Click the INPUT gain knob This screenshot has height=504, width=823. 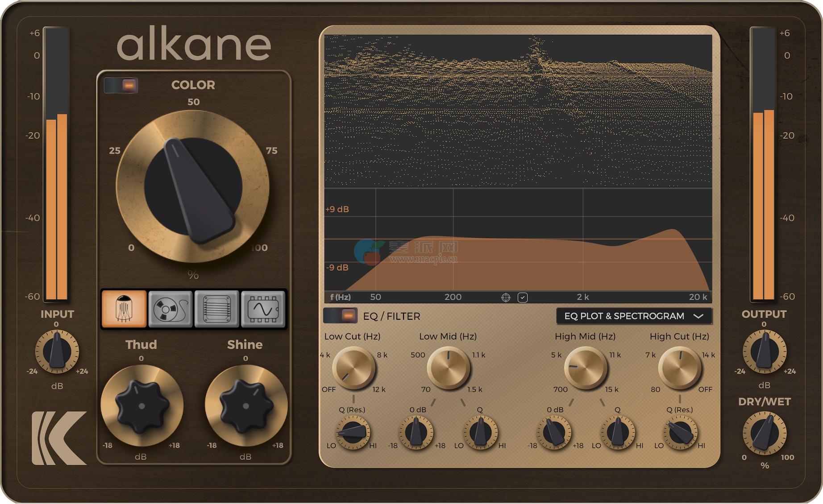(x=57, y=352)
